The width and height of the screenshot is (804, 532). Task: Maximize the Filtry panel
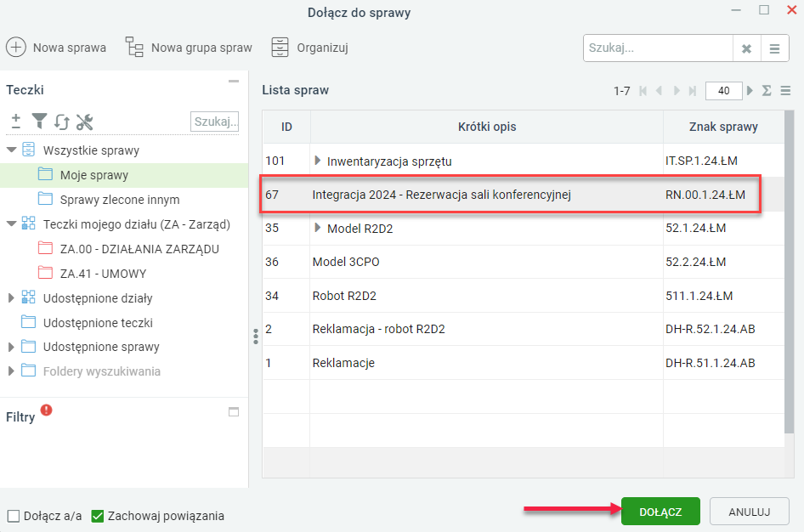point(234,411)
